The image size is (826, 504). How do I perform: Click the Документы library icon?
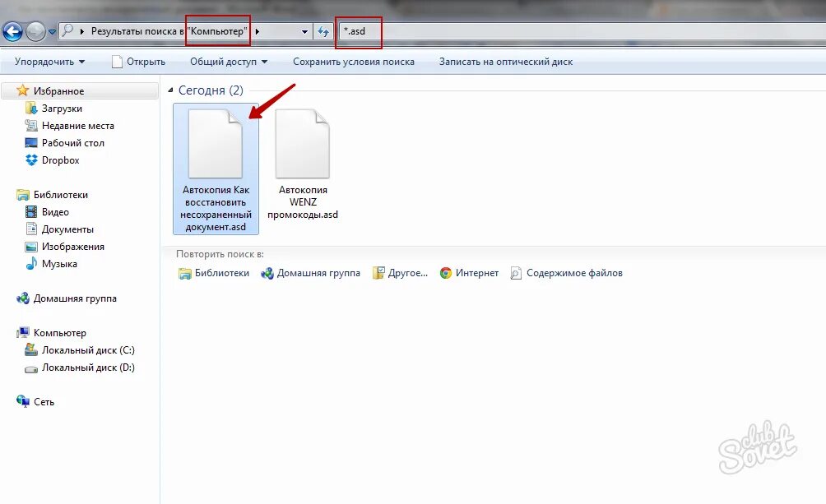tap(31, 229)
